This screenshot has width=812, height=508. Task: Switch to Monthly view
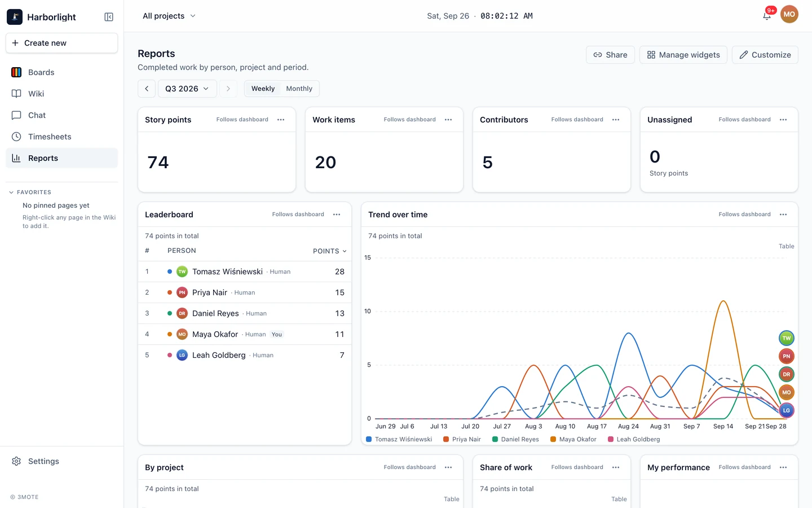point(299,89)
